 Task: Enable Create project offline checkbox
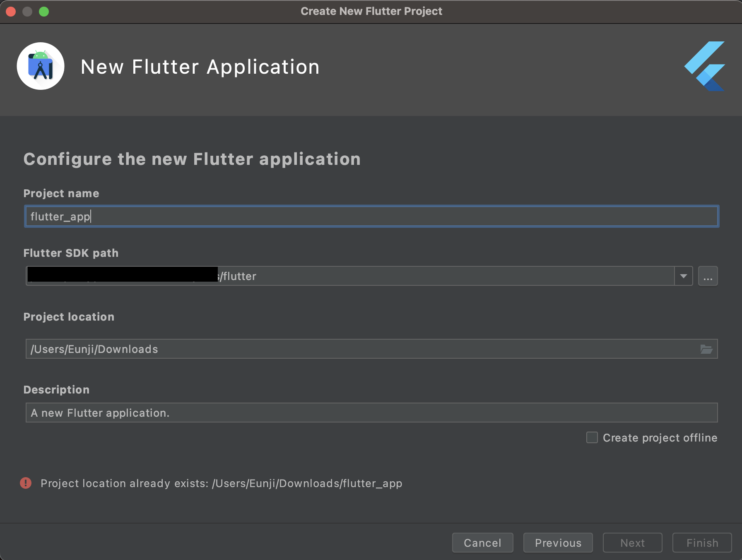coord(592,437)
